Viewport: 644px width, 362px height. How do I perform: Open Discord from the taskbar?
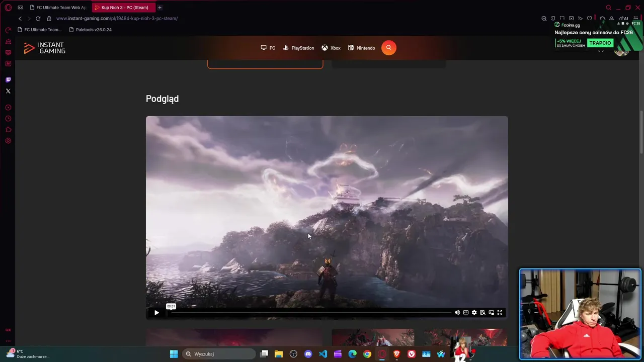point(308,354)
